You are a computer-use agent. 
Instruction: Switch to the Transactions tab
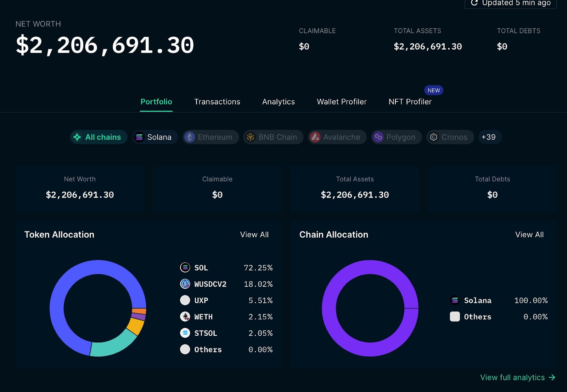[x=217, y=102]
